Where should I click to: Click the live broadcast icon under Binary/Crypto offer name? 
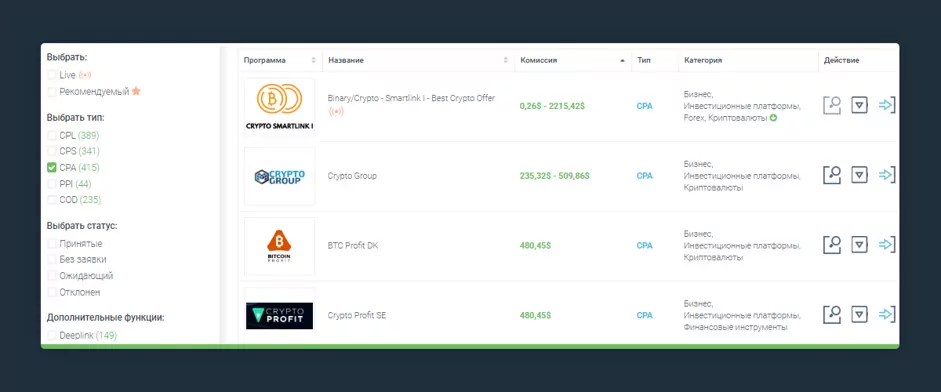pos(336,112)
